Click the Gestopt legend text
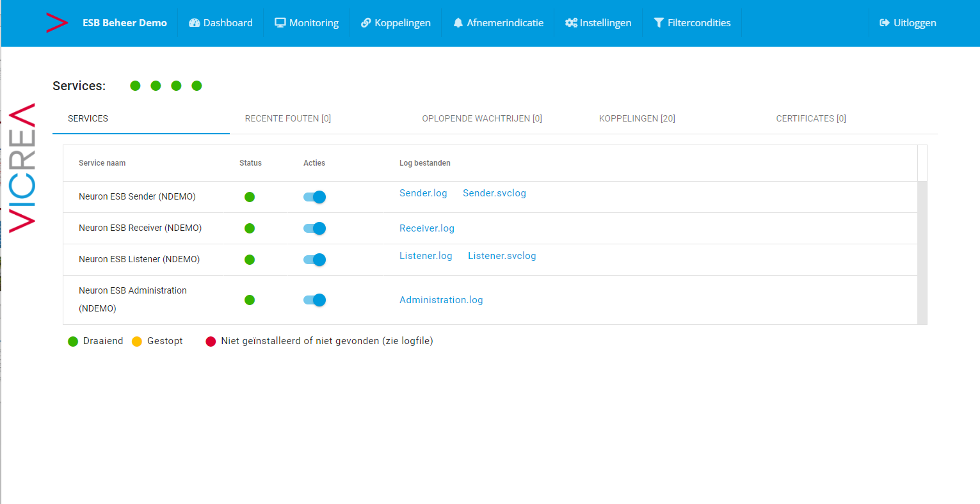The image size is (980, 504). click(x=165, y=341)
